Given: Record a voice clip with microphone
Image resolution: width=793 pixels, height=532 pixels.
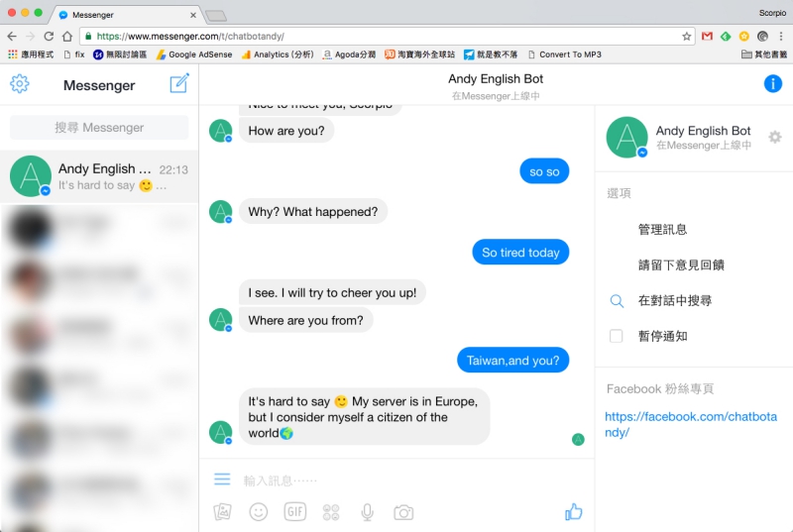Looking at the screenshot, I should 367,512.
